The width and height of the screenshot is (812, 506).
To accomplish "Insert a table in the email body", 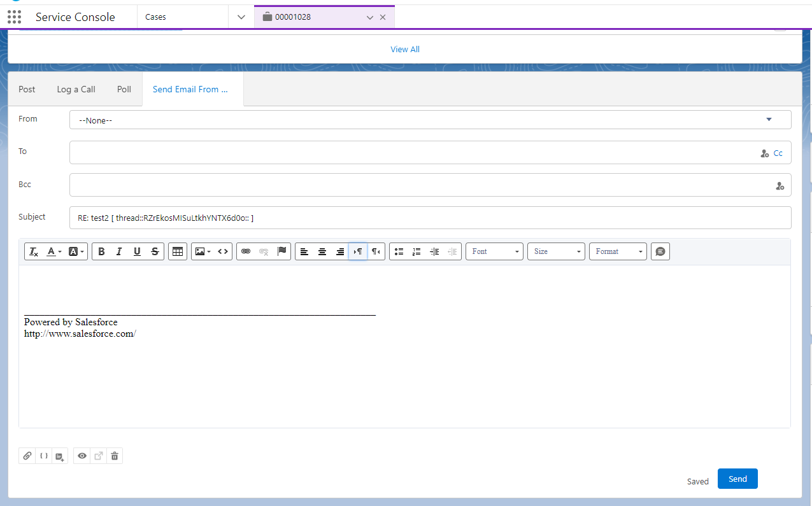I will [x=178, y=251].
